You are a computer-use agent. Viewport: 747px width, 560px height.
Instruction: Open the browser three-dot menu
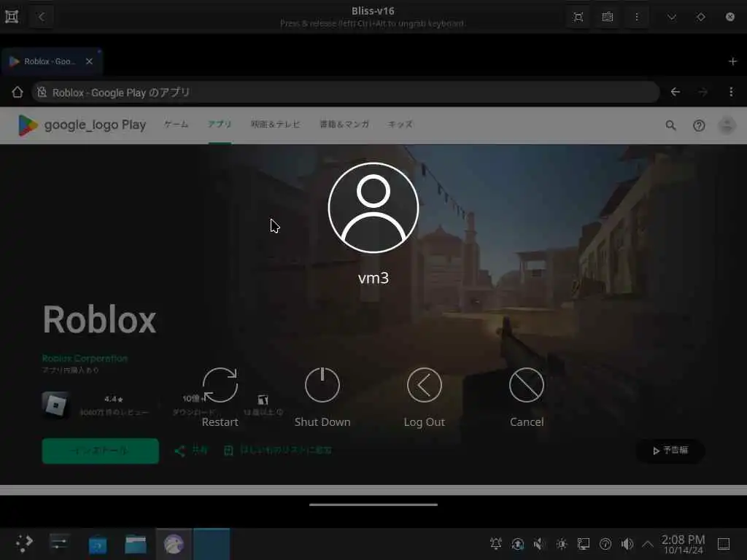click(731, 92)
